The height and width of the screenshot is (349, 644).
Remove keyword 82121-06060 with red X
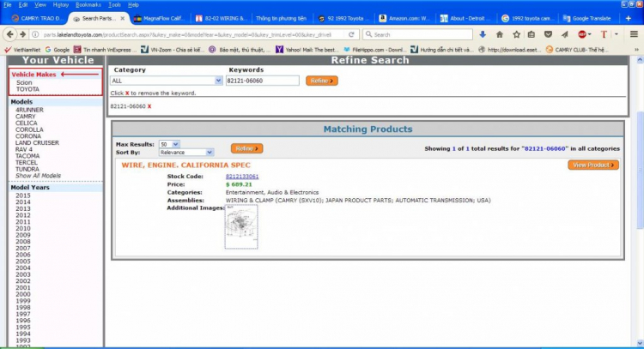point(149,106)
